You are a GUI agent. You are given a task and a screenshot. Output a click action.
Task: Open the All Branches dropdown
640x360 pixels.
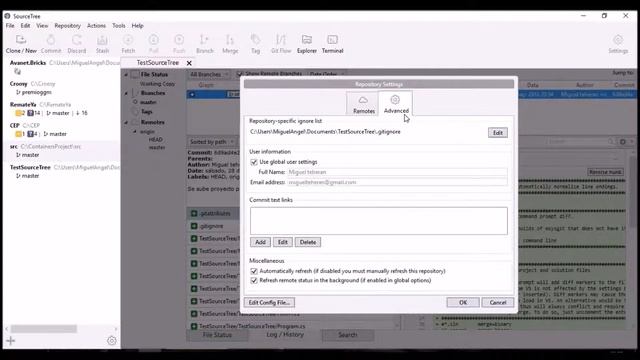tap(210, 74)
